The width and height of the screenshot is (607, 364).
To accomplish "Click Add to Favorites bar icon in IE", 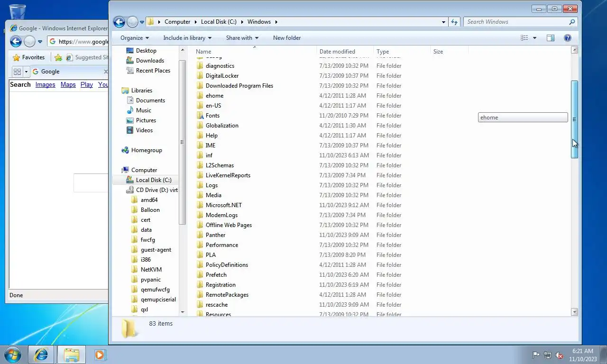I will click(x=58, y=57).
